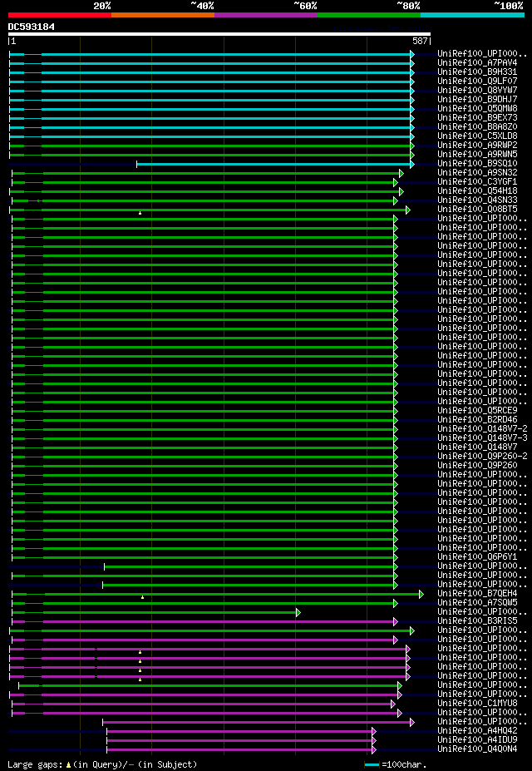Click the green arrowhead ending the Q54H18 alignment
Image resolution: width=532 pixels, height=771 pixels.
[x=401, y=191]
